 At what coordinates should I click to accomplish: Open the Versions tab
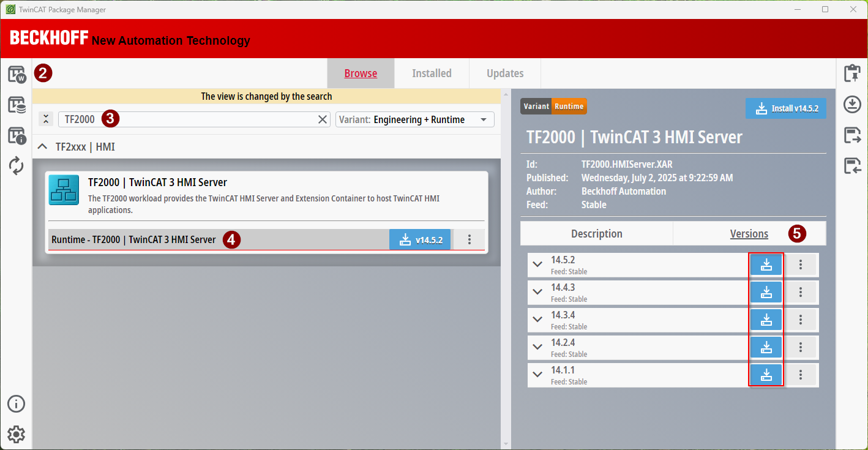(749, 234)
